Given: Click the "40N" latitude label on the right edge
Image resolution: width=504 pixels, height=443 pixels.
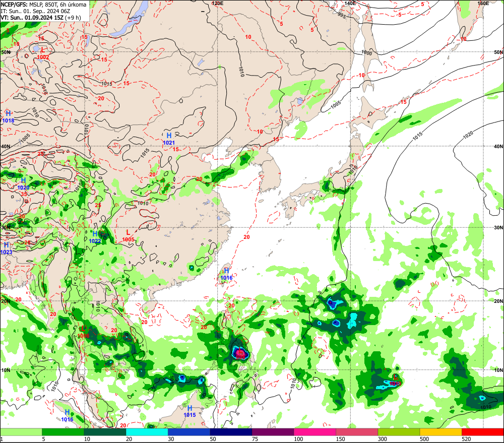Looking at the screenshot, I should pos(498,146).
